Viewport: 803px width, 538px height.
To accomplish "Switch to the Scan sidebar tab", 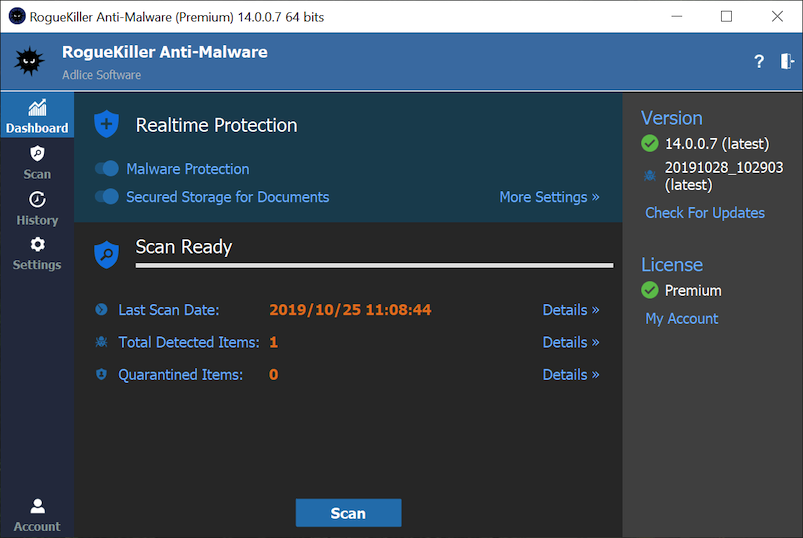I will (37, 162).
